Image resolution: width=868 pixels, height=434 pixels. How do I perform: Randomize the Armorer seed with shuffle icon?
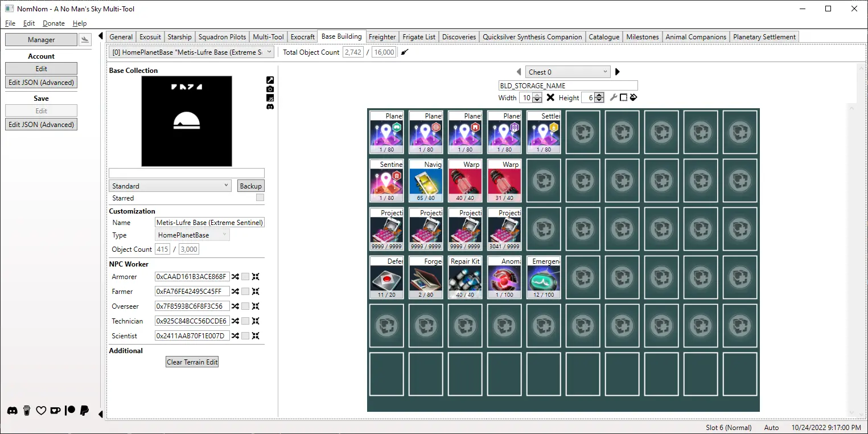(x=235, y=277)
